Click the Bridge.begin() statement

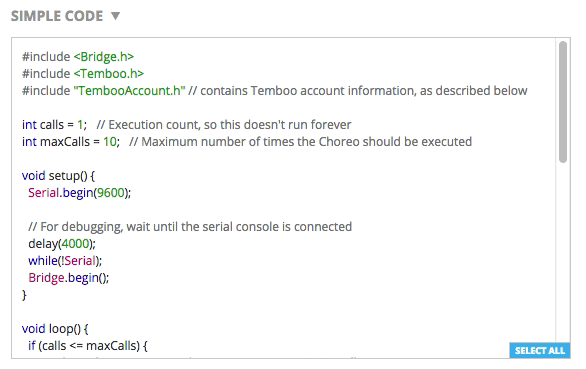point(68,278)
